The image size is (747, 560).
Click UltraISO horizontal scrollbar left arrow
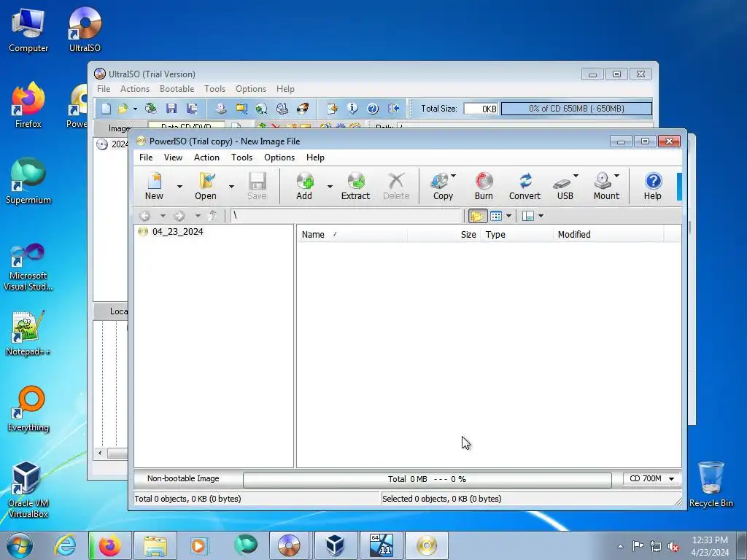pyautogui.click(x=99, y=453)
